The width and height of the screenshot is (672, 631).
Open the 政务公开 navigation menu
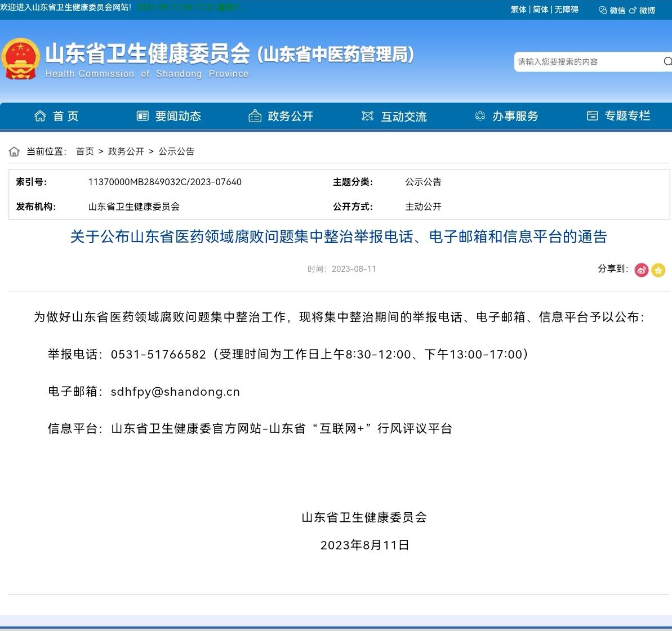[291, 116]
